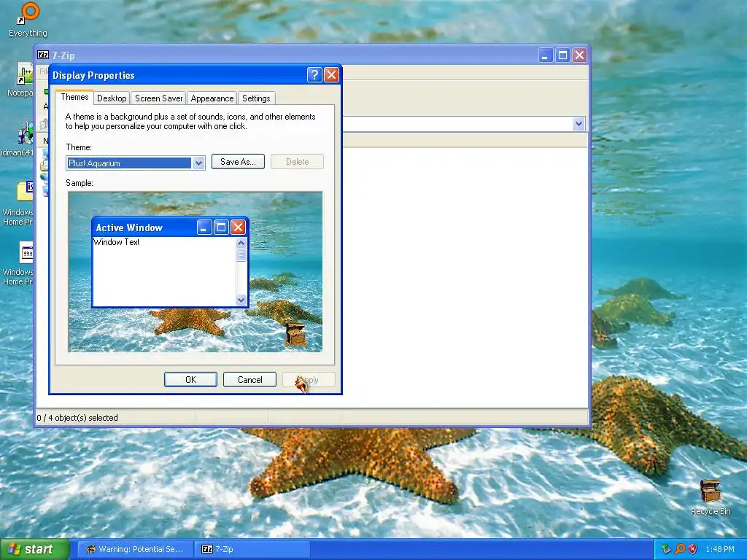Click the OK button

190,379
